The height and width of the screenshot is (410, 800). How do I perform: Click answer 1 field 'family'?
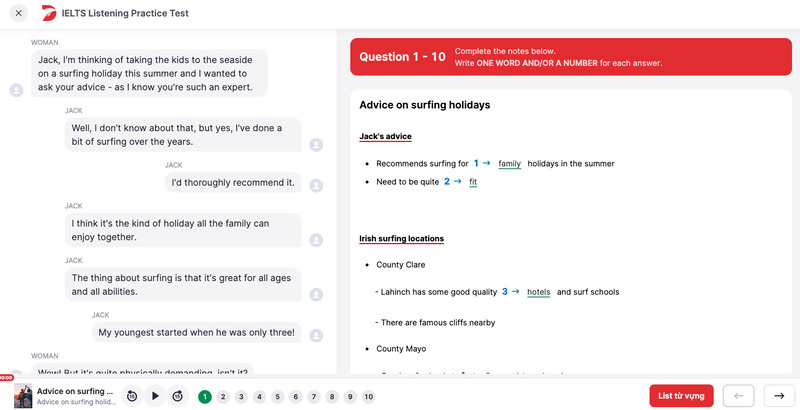pyautogui.click(x=510, y=164)
